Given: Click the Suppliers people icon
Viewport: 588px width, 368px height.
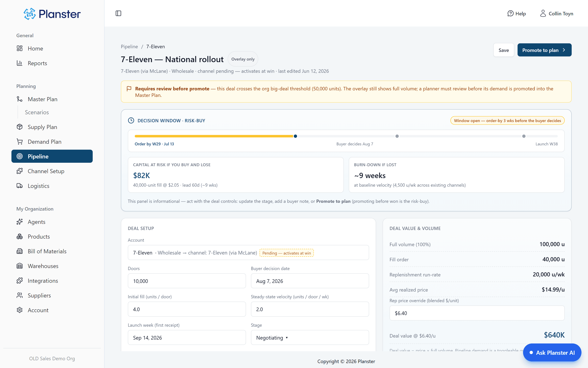Looking at the screenshot, I should point(20,295).
